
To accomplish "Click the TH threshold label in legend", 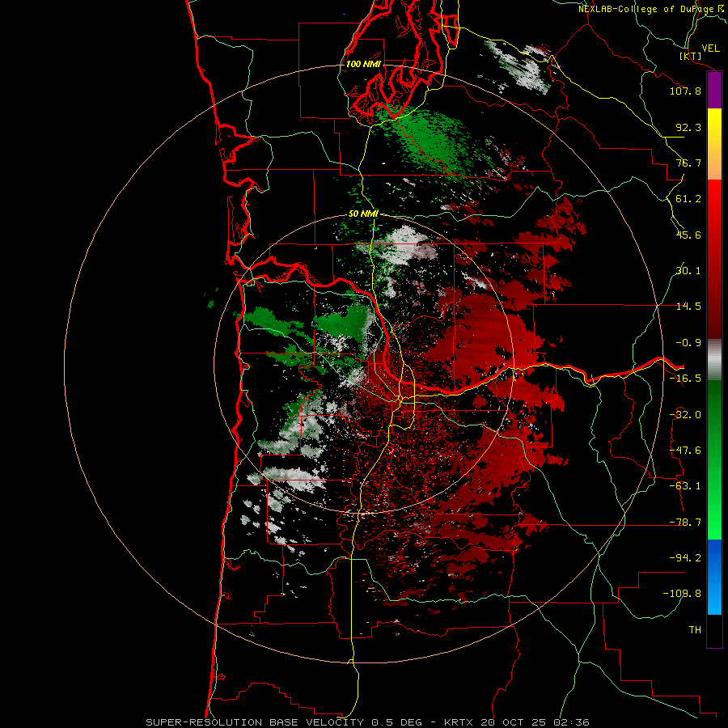I will (x=695, y=630).
